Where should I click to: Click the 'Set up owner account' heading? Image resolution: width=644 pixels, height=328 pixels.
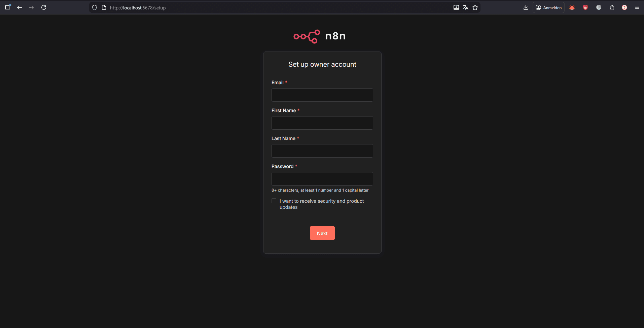coord(322,64)
